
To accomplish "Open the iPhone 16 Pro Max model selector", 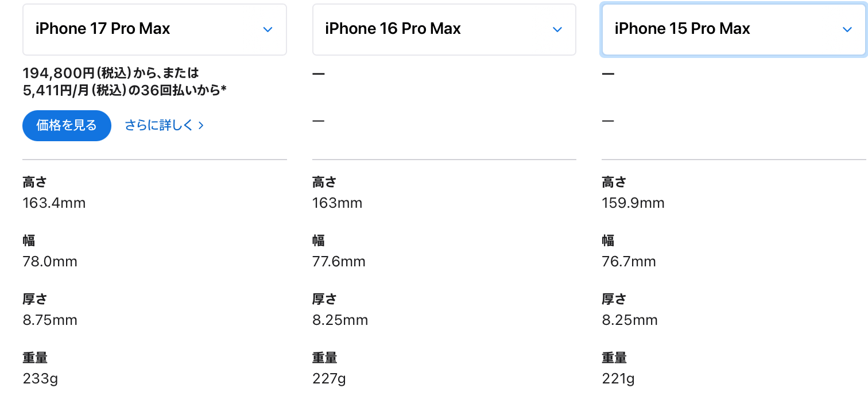I will tap(444, 29).
